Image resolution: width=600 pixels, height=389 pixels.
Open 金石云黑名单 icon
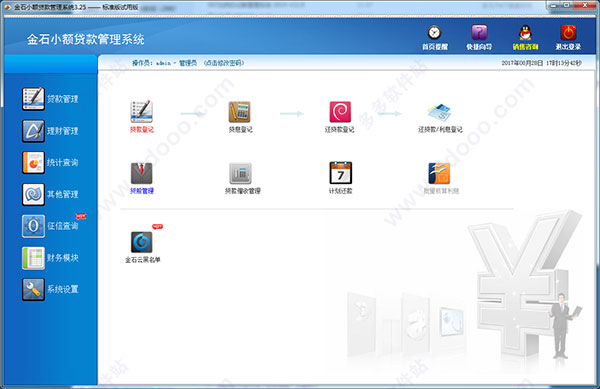tap(142, 242)
